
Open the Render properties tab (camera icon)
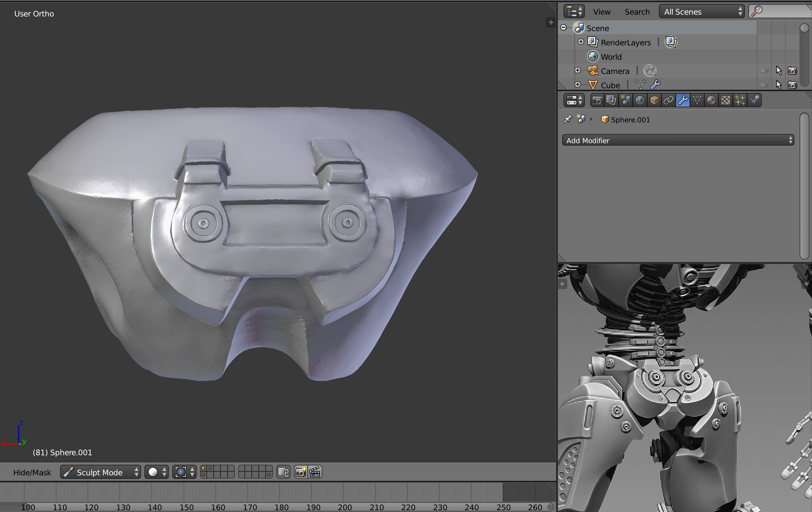[x=597, y=100]
